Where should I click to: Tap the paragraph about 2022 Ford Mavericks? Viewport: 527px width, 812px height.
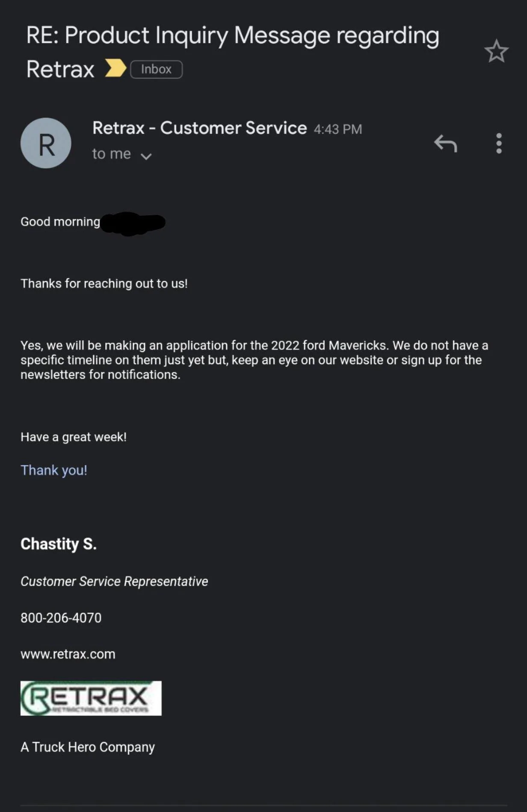pos(255,360)
